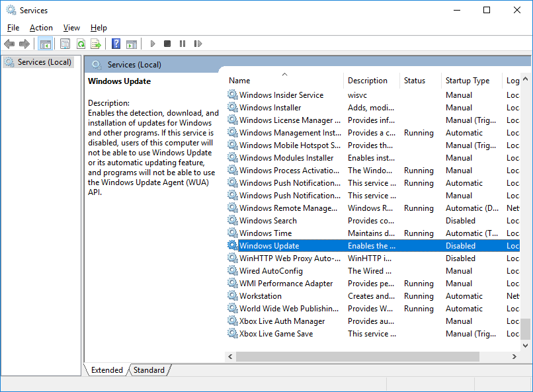Screen dimensions: 533x392
Task: Click the vertical scrollbar down arrow
Action: pos(525,346)
